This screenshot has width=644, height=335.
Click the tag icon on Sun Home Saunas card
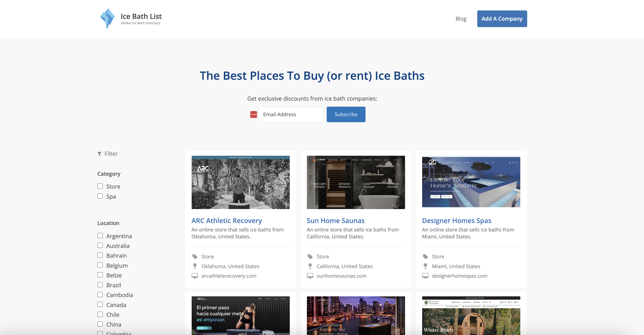pyautogui.click(x=310, y=257)
